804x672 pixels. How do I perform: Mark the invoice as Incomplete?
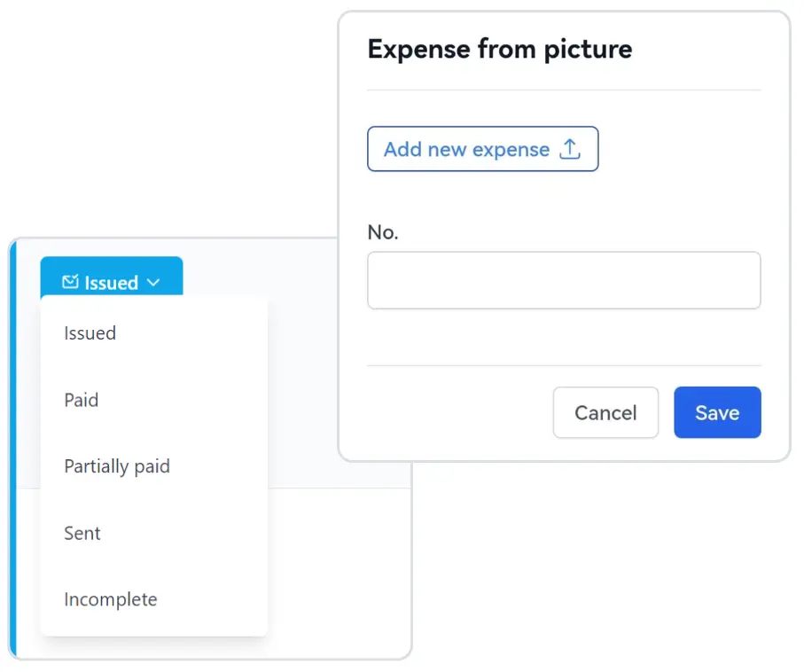tap(111, 599)
